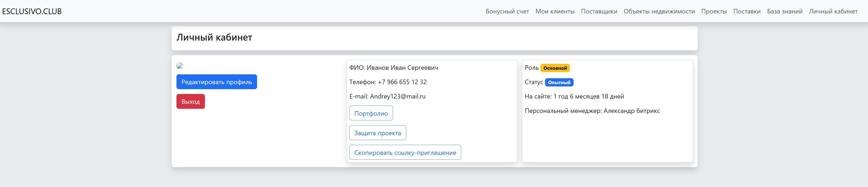Open the Портфолио button
This screenshot has width=868, height=187.
(371, 113)
